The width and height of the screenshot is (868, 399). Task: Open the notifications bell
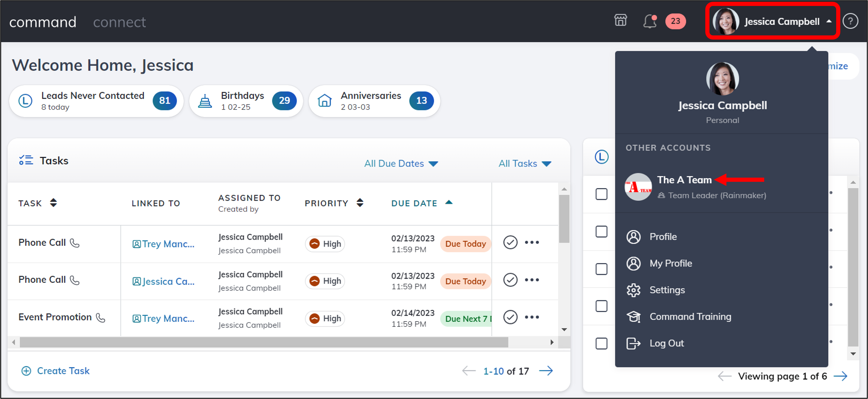[649, 21]
